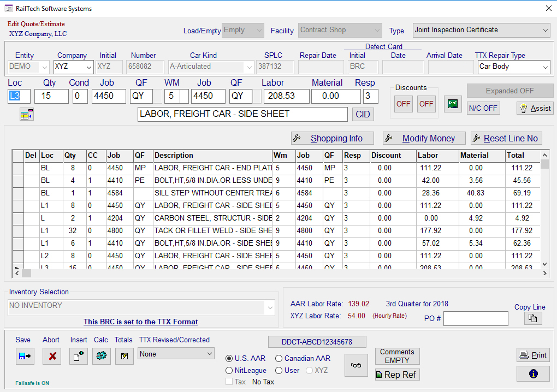Click row selector for LABOR, FREIGHT CAR - END PLATE row
557x392 pixels.
19,168
